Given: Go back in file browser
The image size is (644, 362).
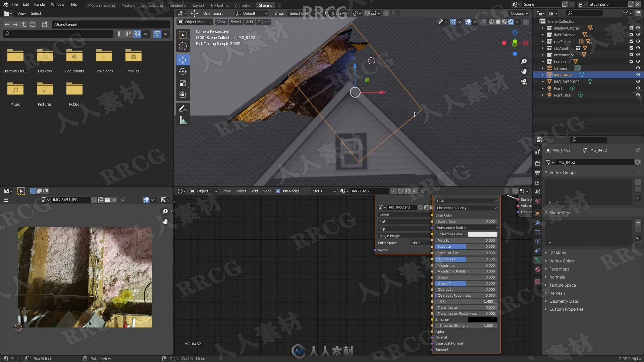Looking at the screenshot, I should coord(7,24).
